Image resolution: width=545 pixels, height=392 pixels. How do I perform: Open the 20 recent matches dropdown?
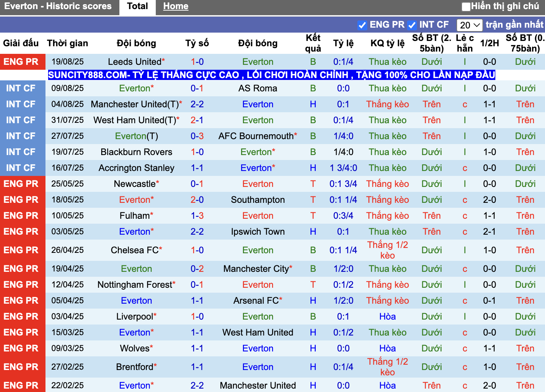tap(470, 25)
